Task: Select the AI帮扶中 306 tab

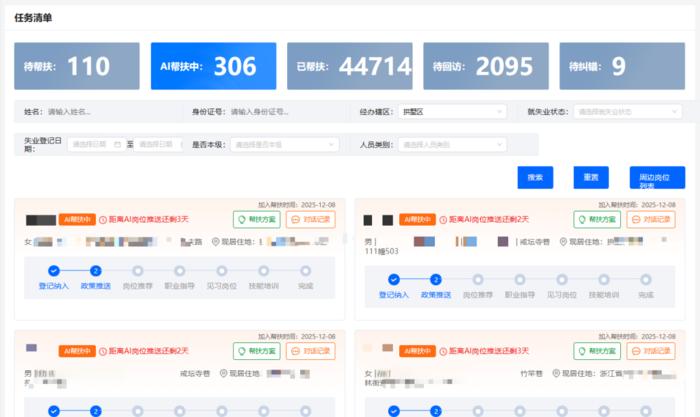Action: pyautogui.click(x=213, y=66)
